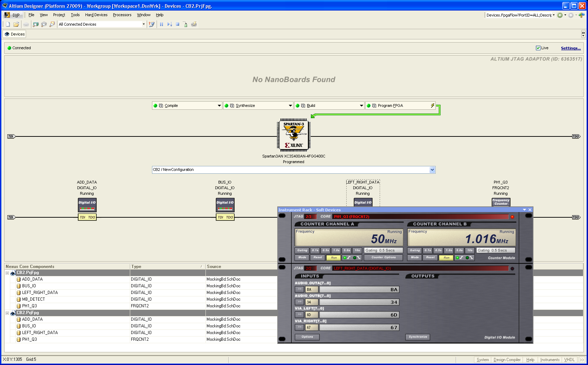This screenshot has height=365, width=588.
Task: Open the Settings link
Action: tap(571, 48)
